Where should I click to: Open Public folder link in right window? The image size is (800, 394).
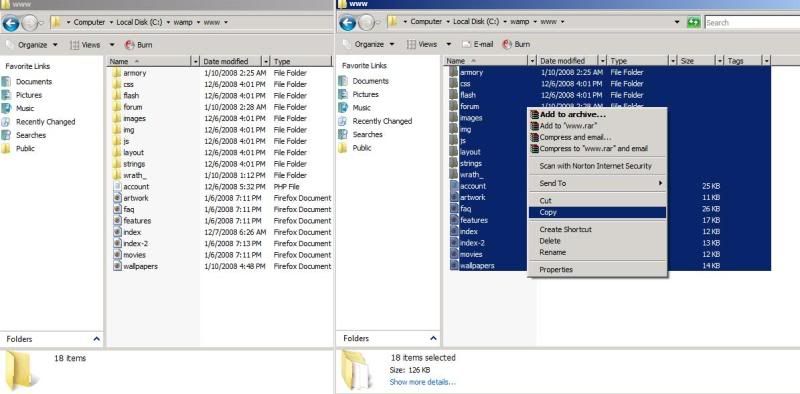click(362, 148)
